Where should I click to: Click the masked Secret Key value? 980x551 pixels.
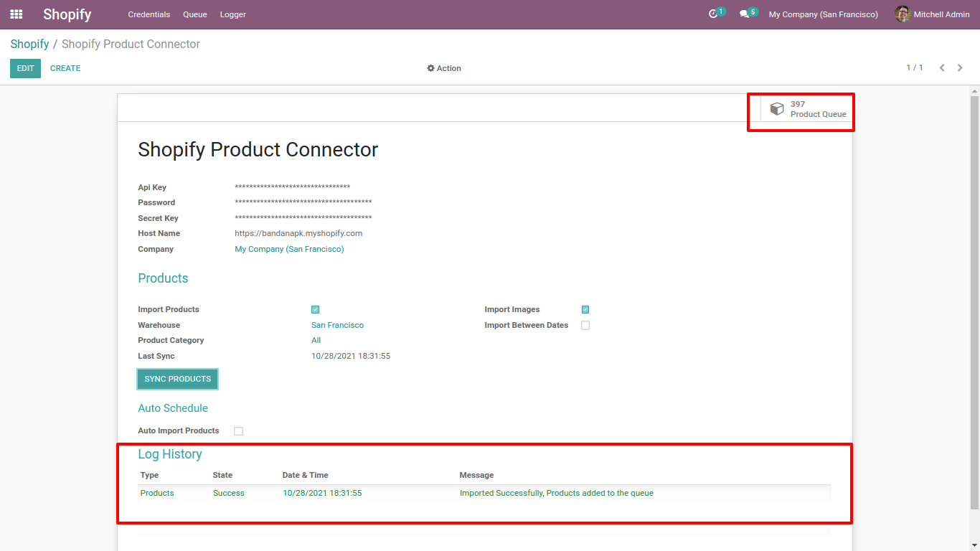(x=303, y=218)
